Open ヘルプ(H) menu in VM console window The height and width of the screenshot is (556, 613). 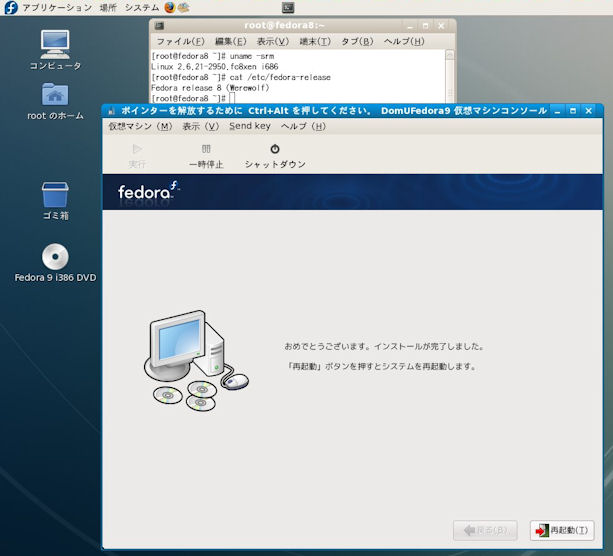point(303,126)
